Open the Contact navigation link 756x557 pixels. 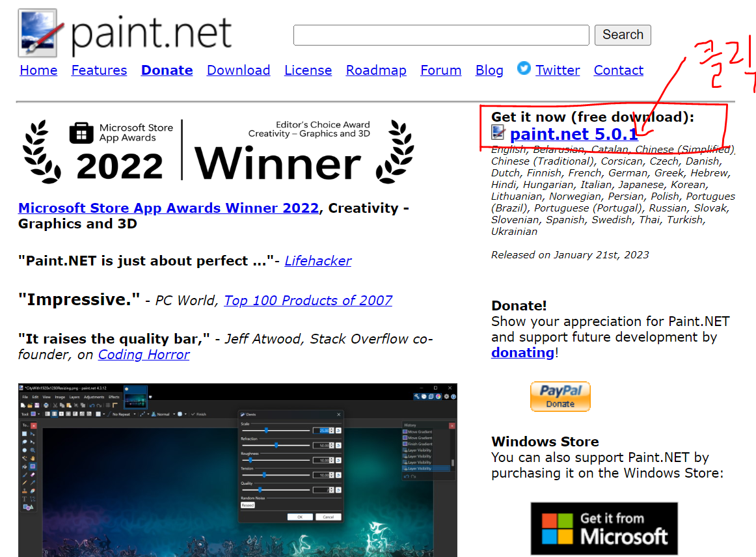click(x=619, y=70)
